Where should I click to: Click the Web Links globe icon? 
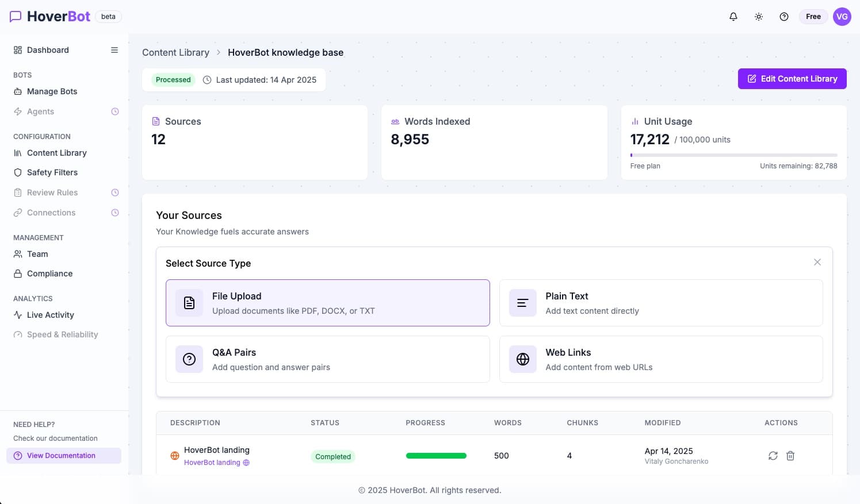[522, 359]
